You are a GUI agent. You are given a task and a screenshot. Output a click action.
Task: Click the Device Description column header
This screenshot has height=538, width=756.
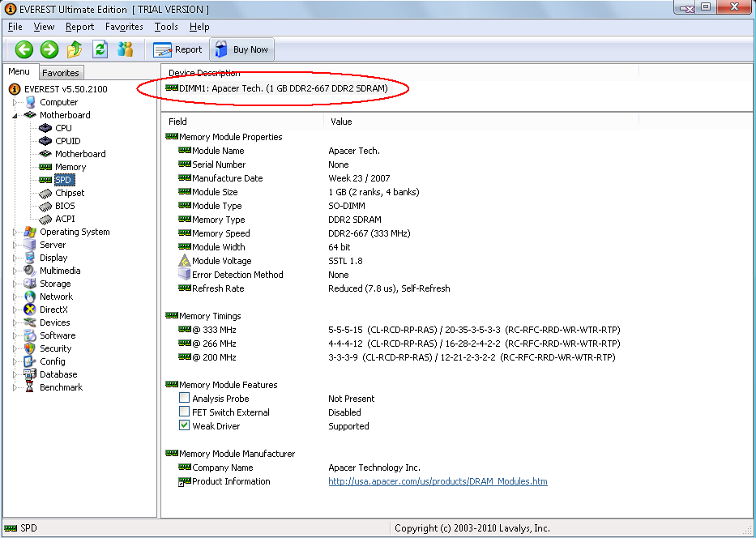click(x=400, y=73)
